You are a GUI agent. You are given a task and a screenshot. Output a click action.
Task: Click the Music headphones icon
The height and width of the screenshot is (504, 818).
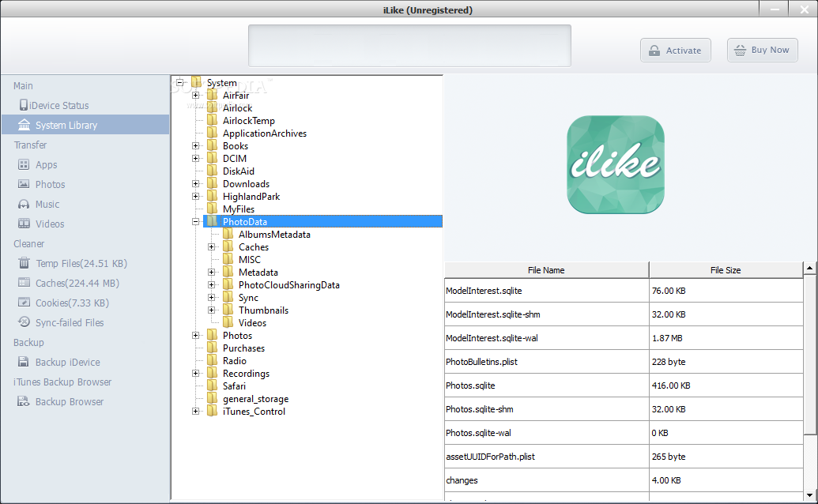(x=24, y=204)
